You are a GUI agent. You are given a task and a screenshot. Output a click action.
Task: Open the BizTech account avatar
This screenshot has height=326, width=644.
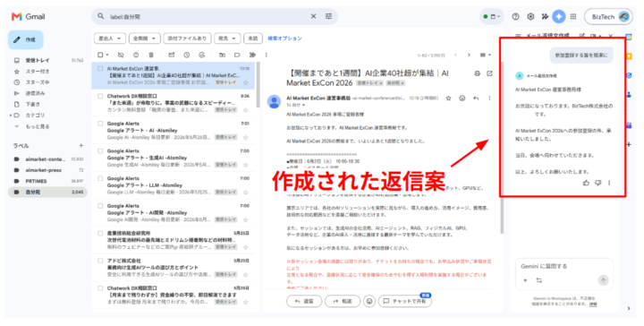pos(624,17)
